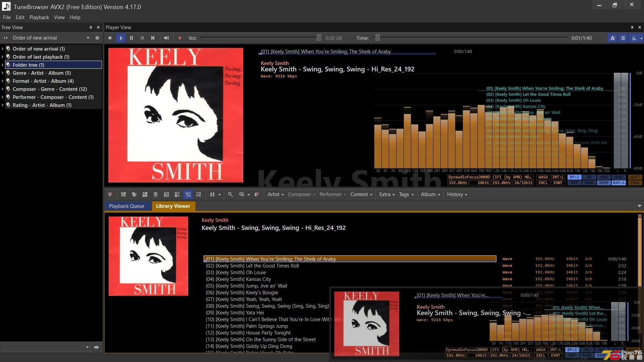Click the red record dot icon

tap(180, 38)
